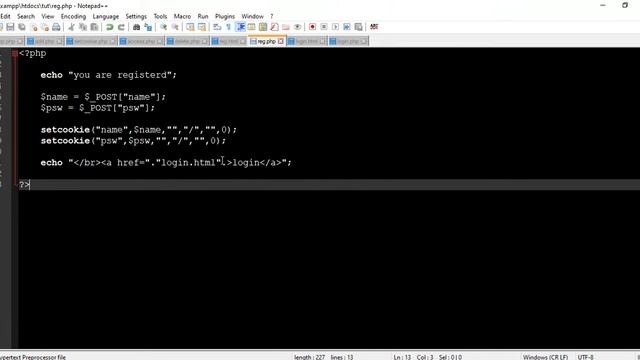Open the View menu

pos(48,16)
